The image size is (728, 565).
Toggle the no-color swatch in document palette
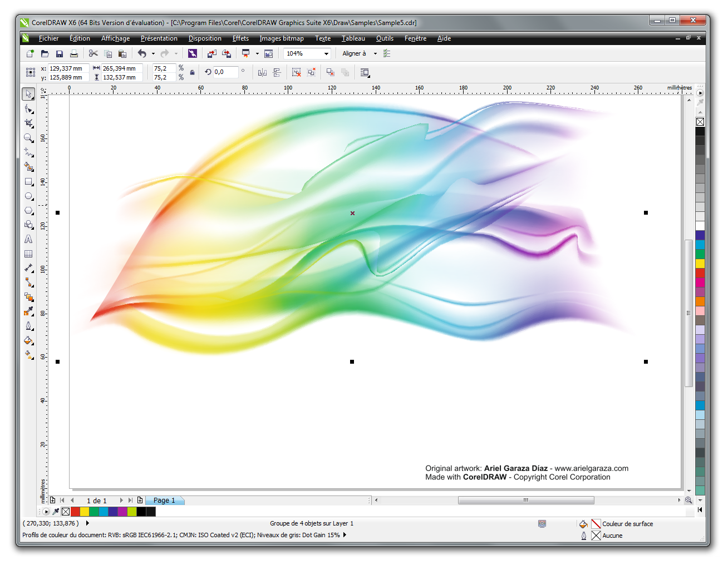(66, 512)
